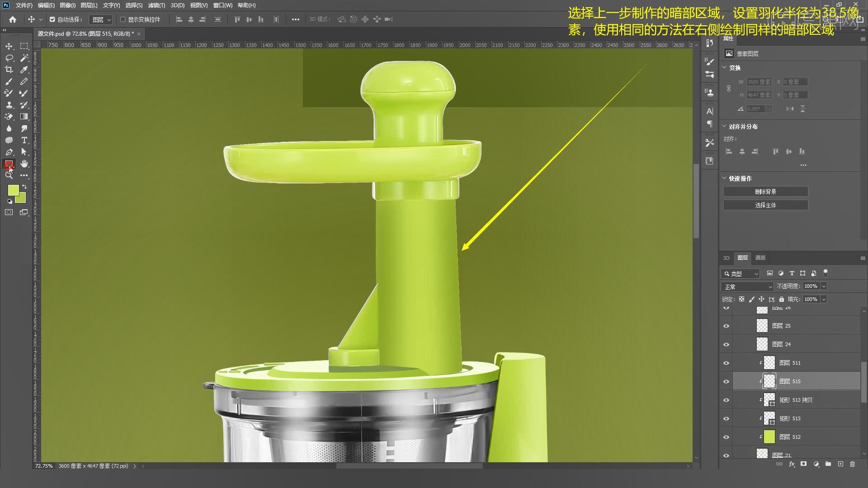The height and width of the screenshot is (488, 868).
Task: Toggle the 自动选择 checkbox
Action: [x=52, y=19]
